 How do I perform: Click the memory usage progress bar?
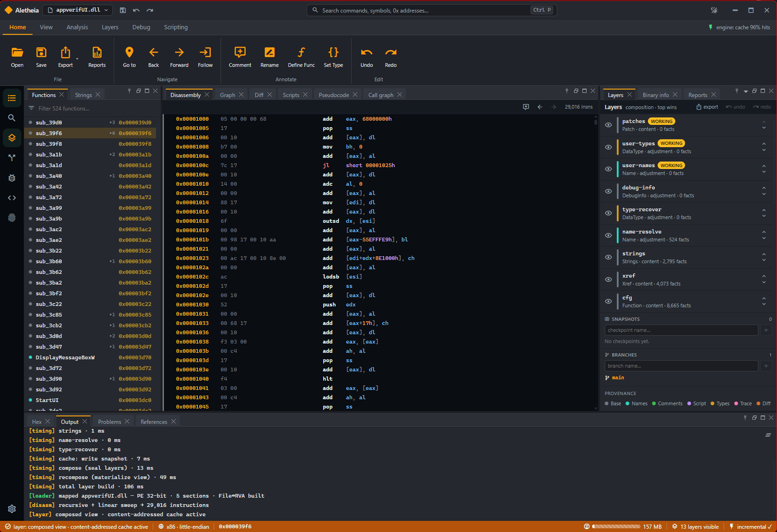[x=616, y=526]
